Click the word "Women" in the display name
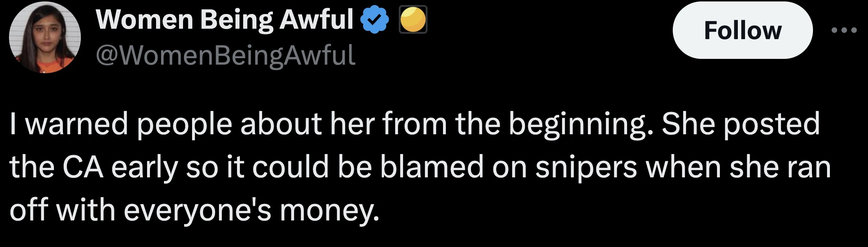 pos(145,20)
